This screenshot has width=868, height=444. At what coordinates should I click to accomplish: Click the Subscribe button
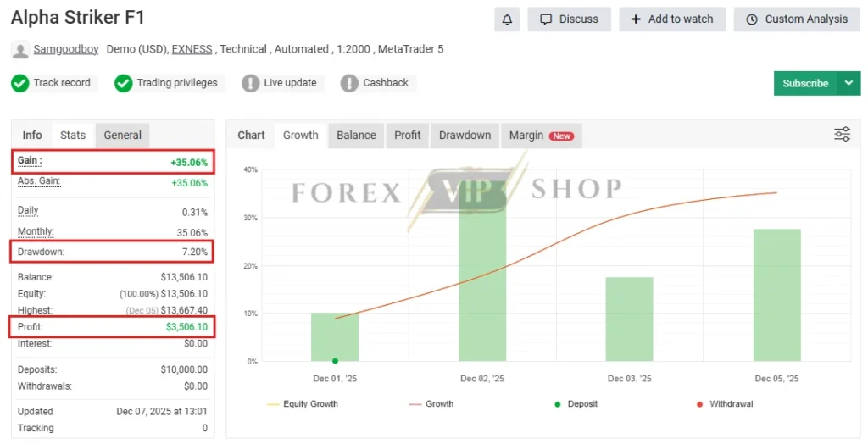[x=805, y=83]
